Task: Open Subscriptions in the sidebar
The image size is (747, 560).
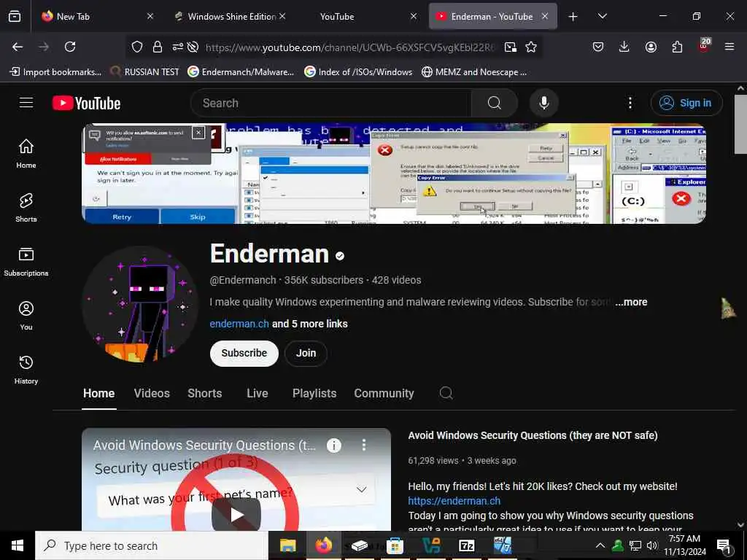Action: click(26, 262)
